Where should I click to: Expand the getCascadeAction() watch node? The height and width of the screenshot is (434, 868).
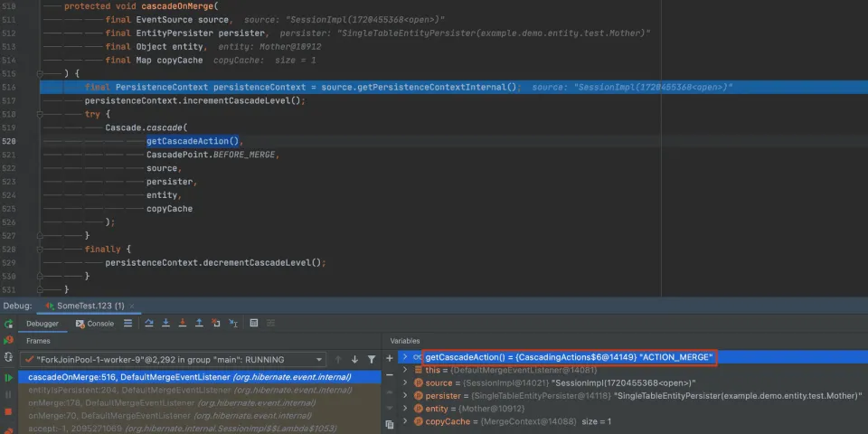[405, 357]
